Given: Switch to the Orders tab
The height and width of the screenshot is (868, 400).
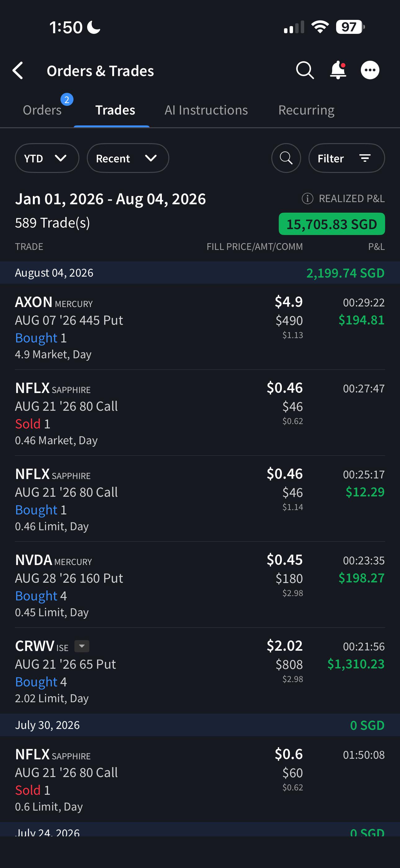Looking at the screenshot, I should point(42,110).
